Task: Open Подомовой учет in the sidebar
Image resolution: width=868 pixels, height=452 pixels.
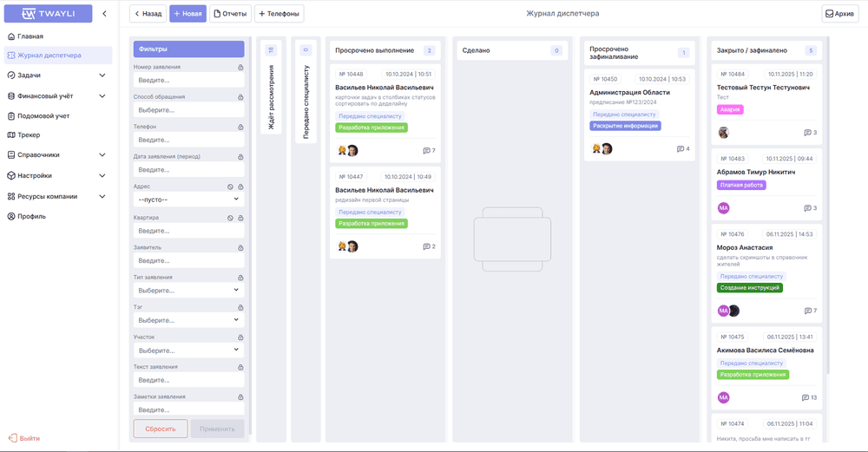Action: 43,115
